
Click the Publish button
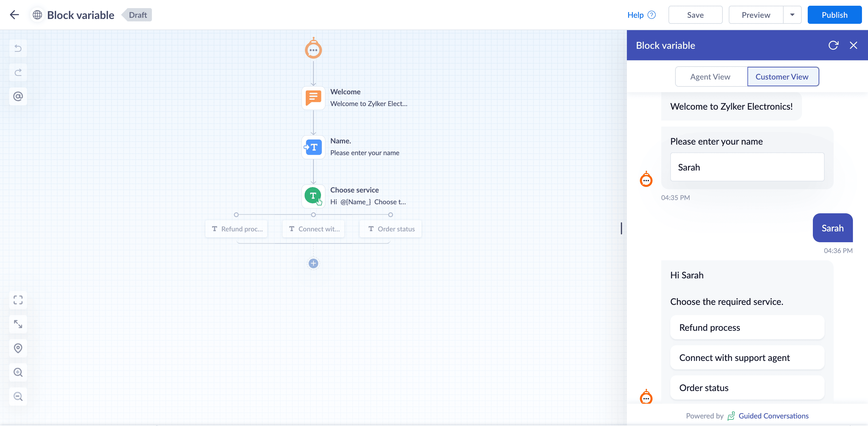834,15
